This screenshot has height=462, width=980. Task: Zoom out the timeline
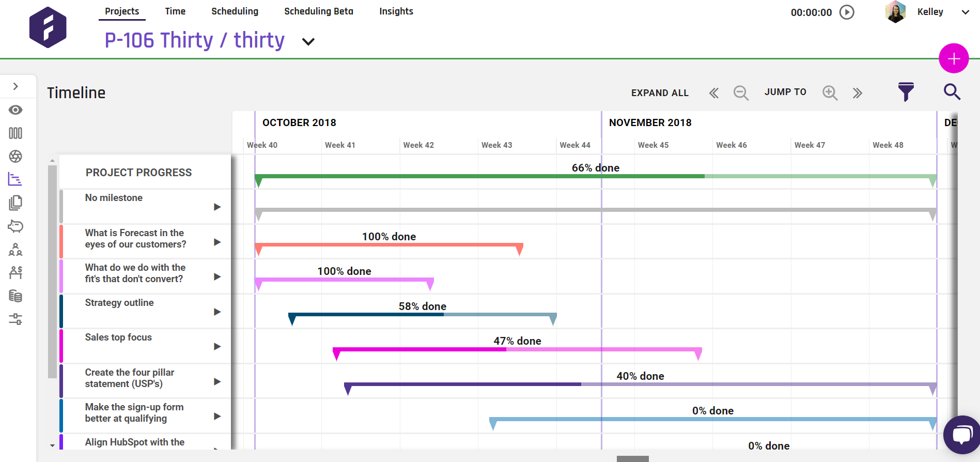(741, 93)
